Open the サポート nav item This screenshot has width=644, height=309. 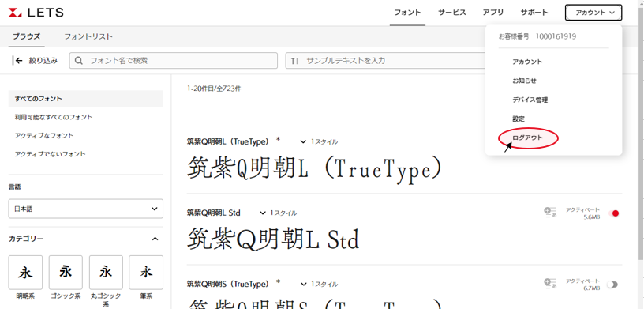coord(534,13)
